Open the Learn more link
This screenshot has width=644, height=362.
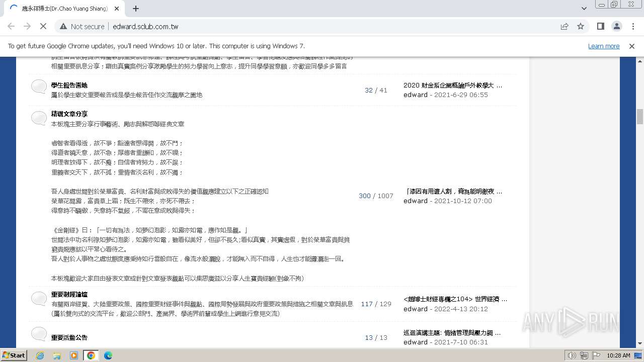point(604,46)
